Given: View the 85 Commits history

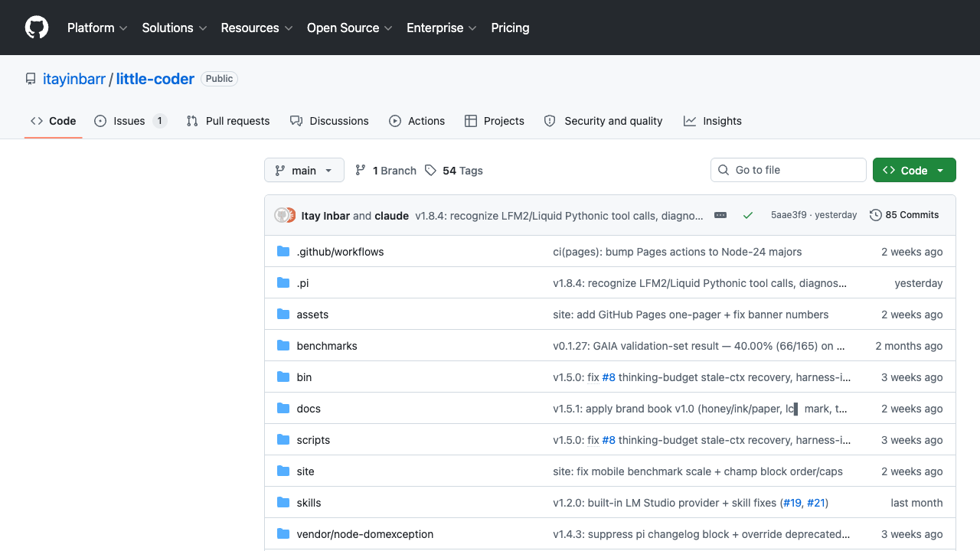Looking at the screenshot, I should (904, 215).
